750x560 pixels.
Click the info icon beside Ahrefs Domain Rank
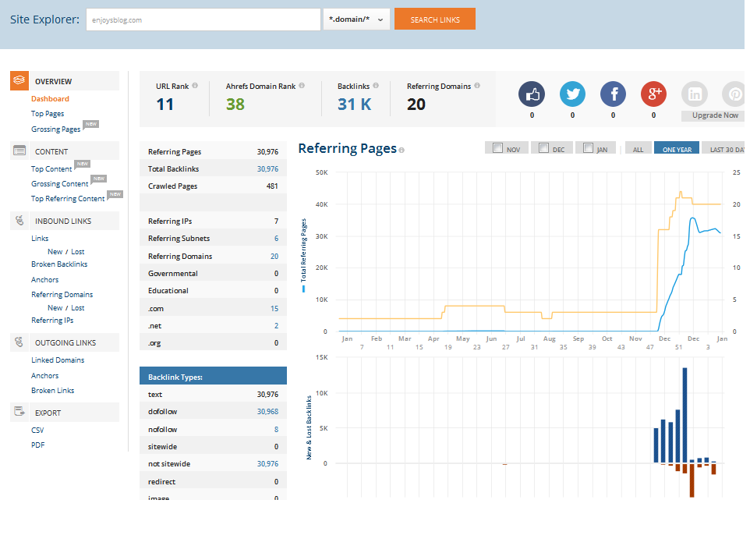coord(302,86)
